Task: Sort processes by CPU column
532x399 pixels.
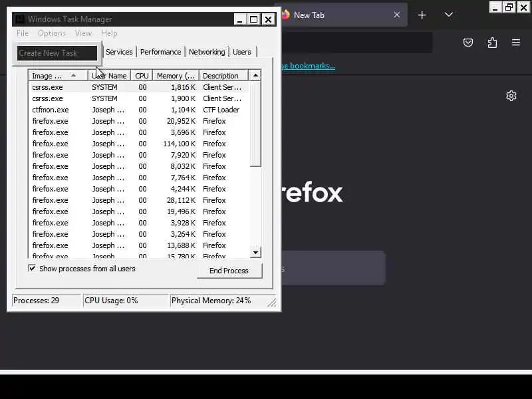Action: (x=142, y=76)
